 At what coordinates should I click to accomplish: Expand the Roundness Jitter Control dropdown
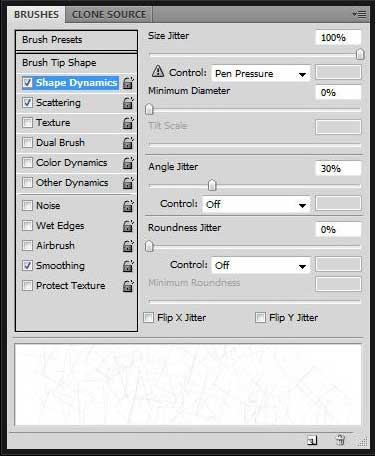tap(261, 265)
